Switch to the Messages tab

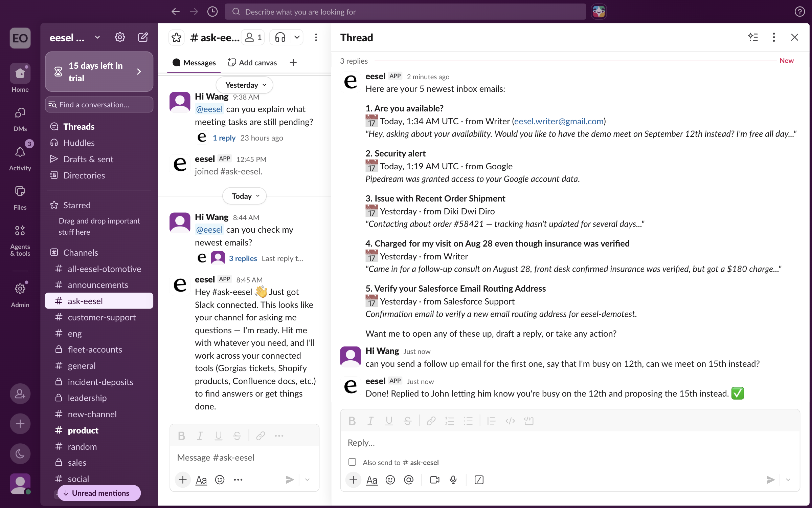click(194, 63)
